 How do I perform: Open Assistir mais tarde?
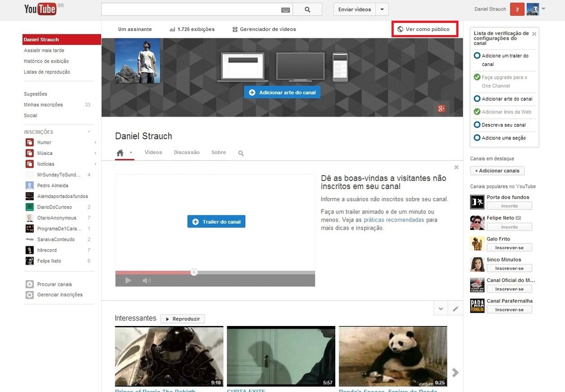[x=44, y=51]
